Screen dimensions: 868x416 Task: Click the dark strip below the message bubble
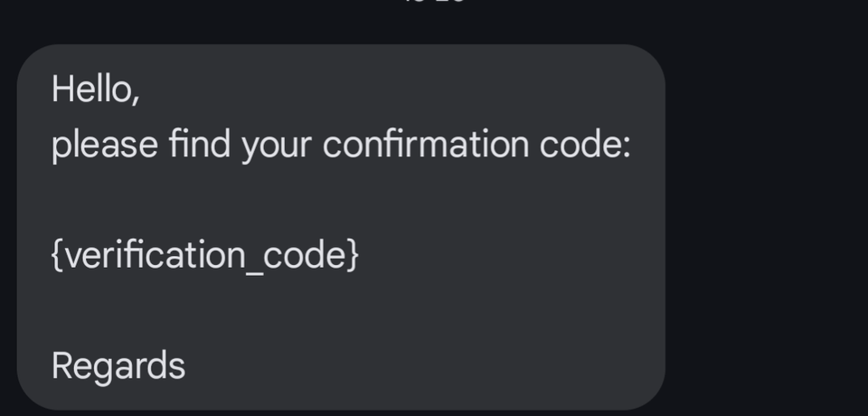[434, 413]
